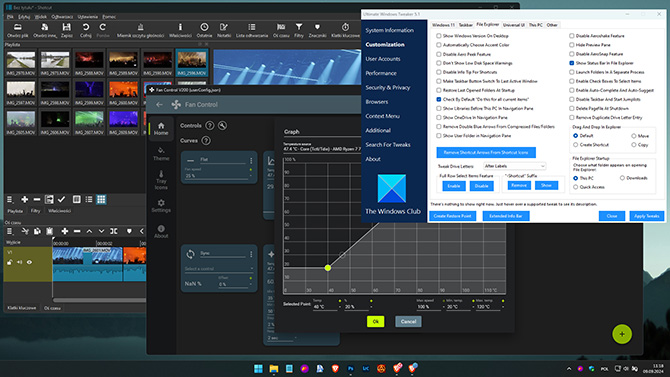The image size is (670, 377).
Task: Click timeline split at playhead icon in Shotcut
Action: click(114, 231)
